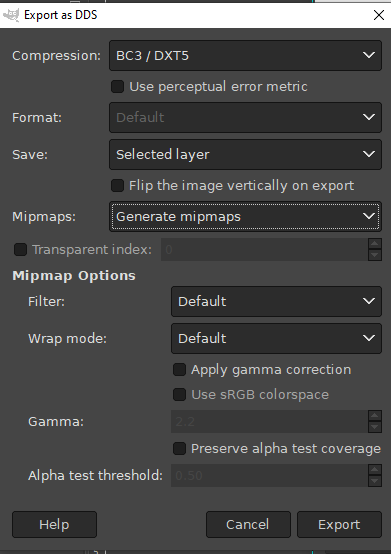Increase Transparent index with up arrow
Viewport: 391px width, 554px height.
(x=375, y=244)
